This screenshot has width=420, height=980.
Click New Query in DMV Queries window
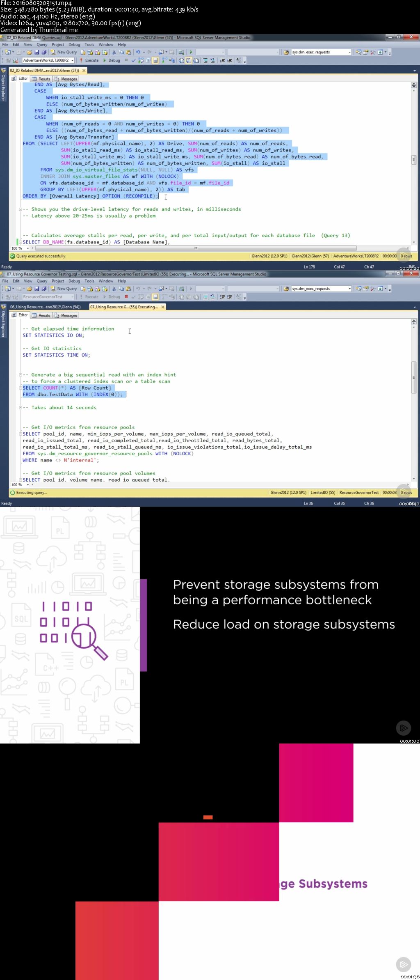click(x=64, y=52)
